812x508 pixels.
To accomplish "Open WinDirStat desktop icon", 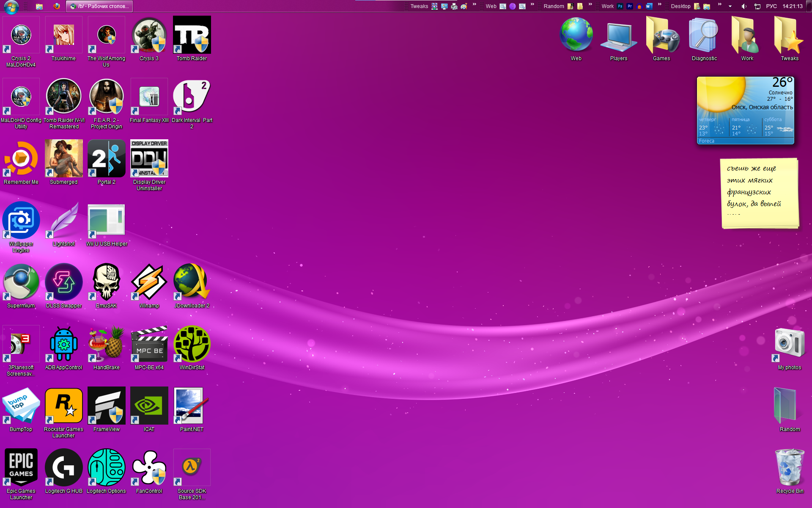I will click(192, 344).
